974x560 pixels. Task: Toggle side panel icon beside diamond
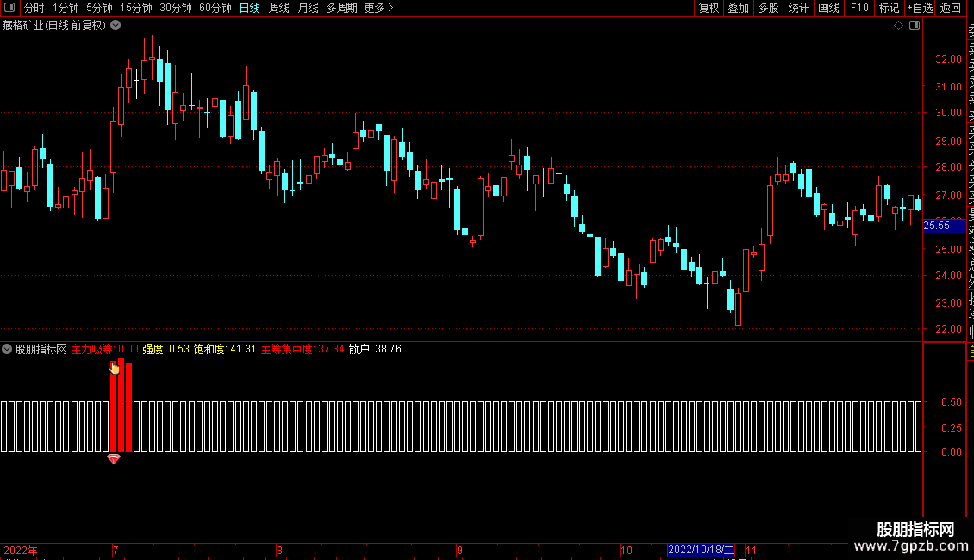tap(915, 26)
